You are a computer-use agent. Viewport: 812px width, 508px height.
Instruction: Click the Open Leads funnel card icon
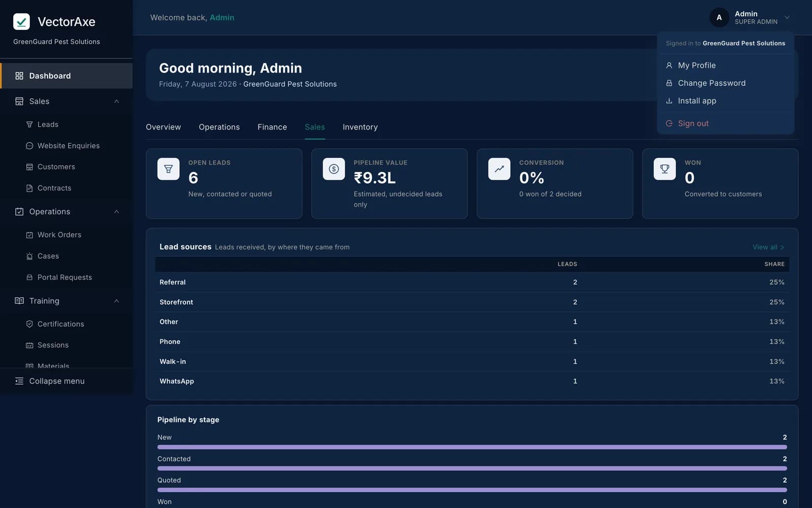[x=168, y=169]
